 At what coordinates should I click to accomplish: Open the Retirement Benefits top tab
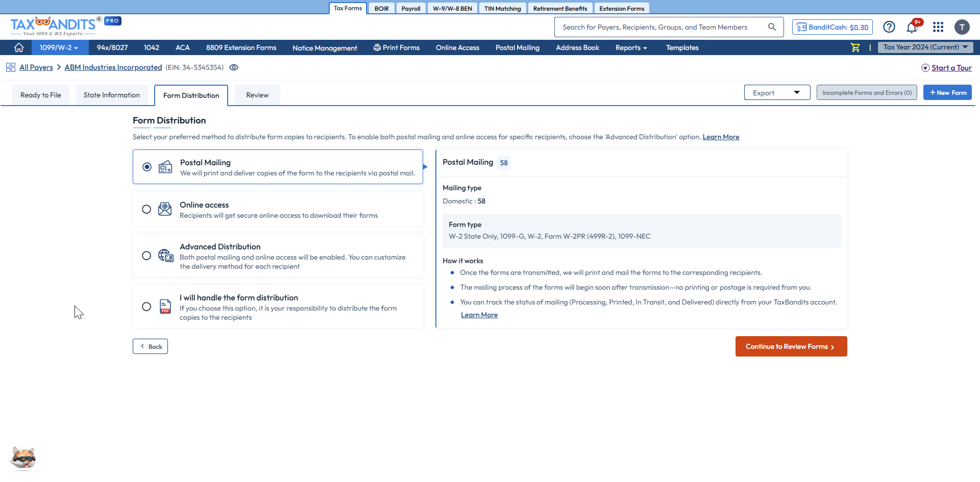pyautogui.click(x=560, y=9)
